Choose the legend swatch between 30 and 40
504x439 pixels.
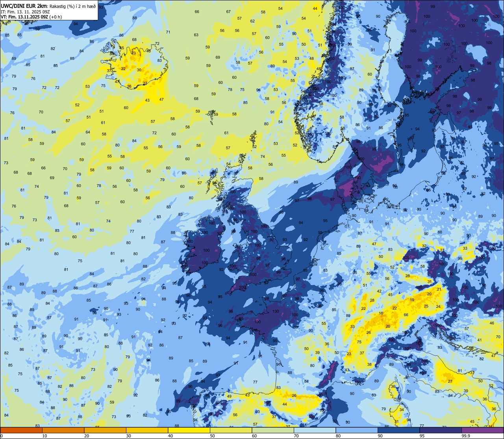tap(147, 430)
